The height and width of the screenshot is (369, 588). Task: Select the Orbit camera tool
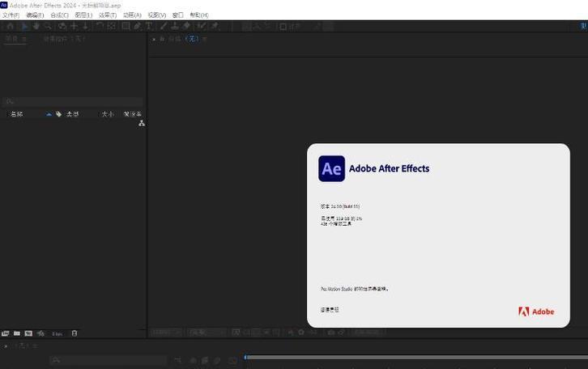point(62,26)
